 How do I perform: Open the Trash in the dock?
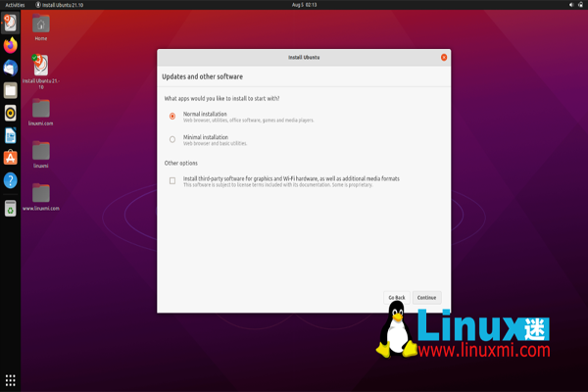click(10, 209)
